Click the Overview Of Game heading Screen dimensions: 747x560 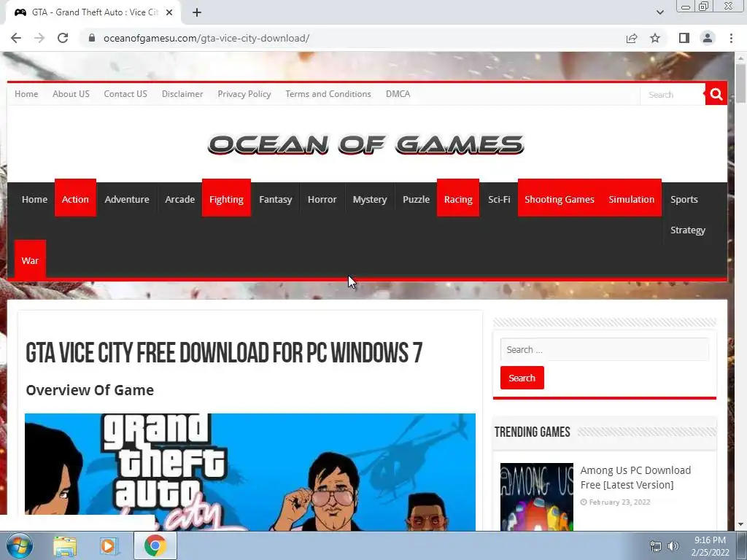90,389
